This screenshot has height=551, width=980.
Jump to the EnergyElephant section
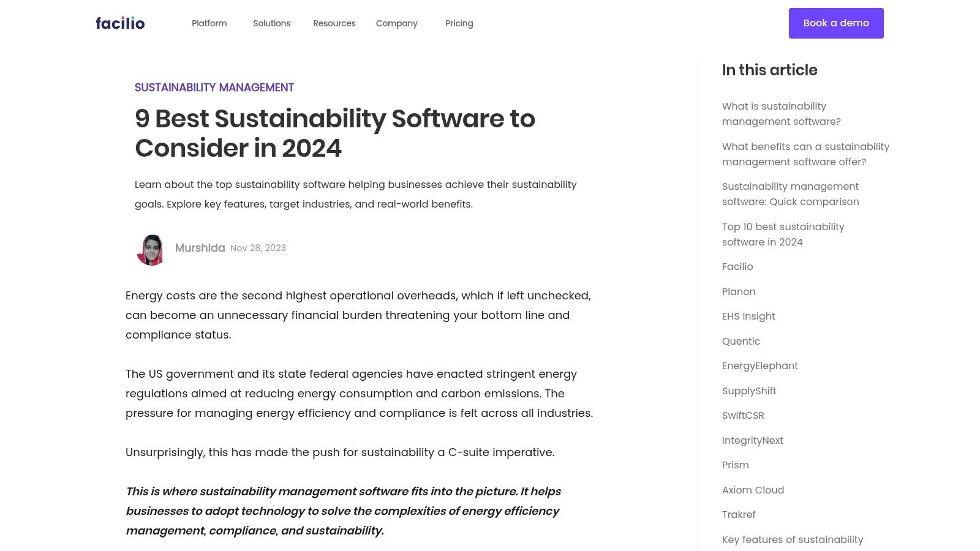pos(760,365)
